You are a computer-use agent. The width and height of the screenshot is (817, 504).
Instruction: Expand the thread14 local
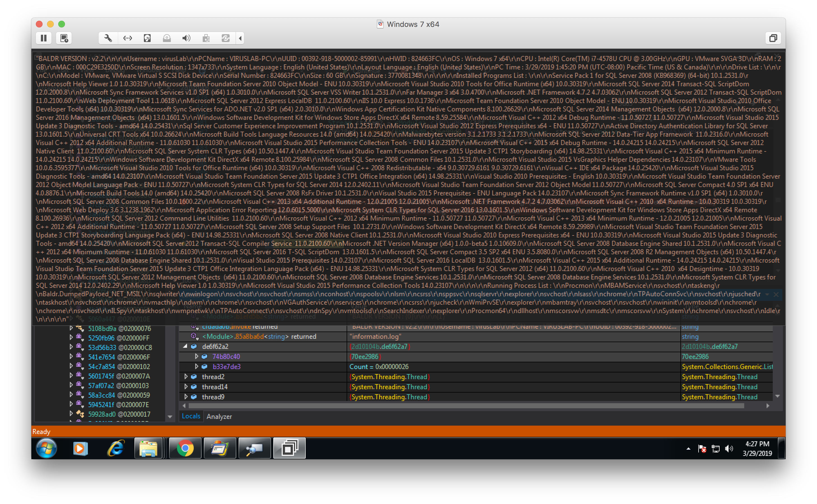coord(186,386)
